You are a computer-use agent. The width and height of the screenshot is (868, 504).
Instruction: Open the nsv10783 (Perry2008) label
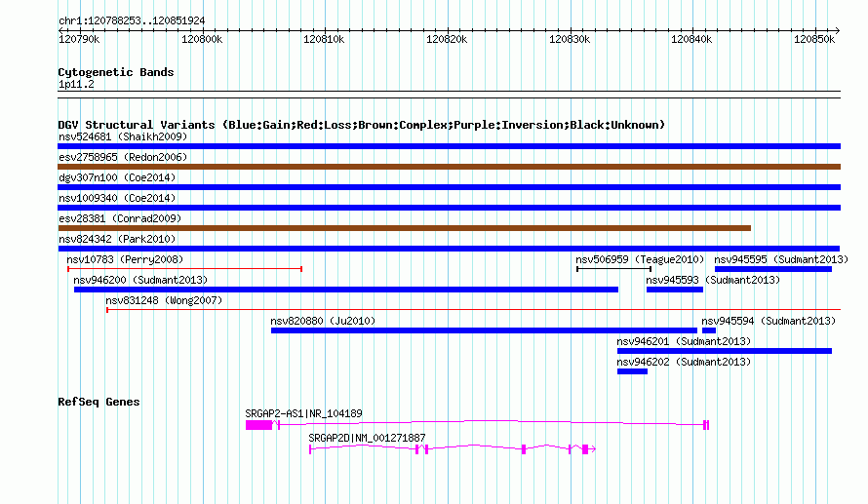pos(125,259)
